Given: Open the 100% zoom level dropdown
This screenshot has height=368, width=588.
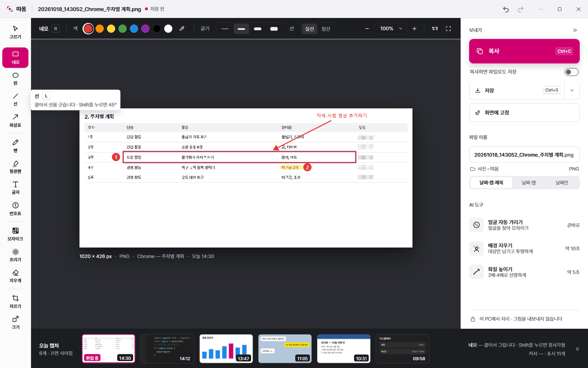Looking at the screenshot, I should 391,29.
